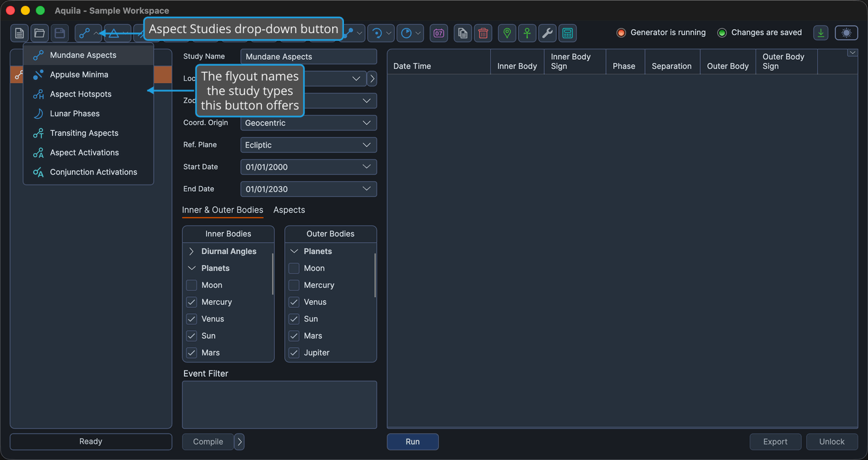Click the Unlock button

pyautogui.click(x=832, y=442)
